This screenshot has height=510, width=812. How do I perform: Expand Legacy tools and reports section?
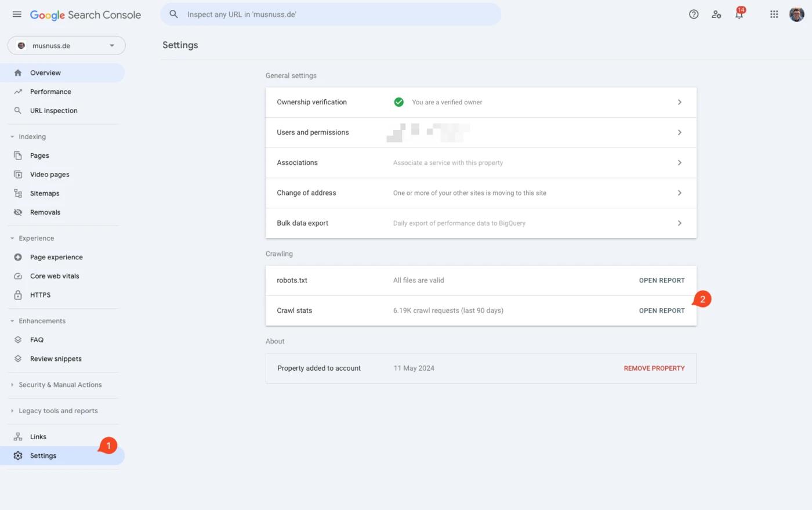click(x=12, y=411)
